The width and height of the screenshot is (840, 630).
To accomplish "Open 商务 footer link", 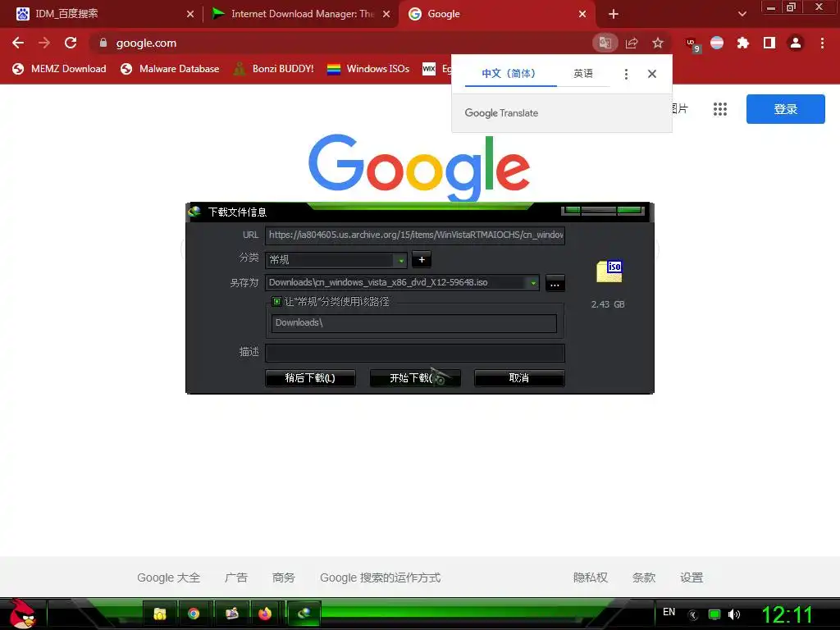I will [283, 577].
